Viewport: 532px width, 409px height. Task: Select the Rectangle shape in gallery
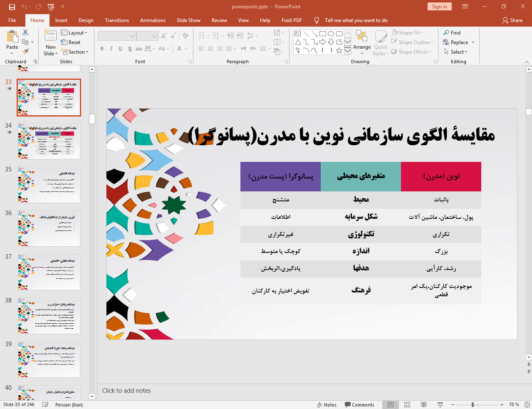(323, 34)
